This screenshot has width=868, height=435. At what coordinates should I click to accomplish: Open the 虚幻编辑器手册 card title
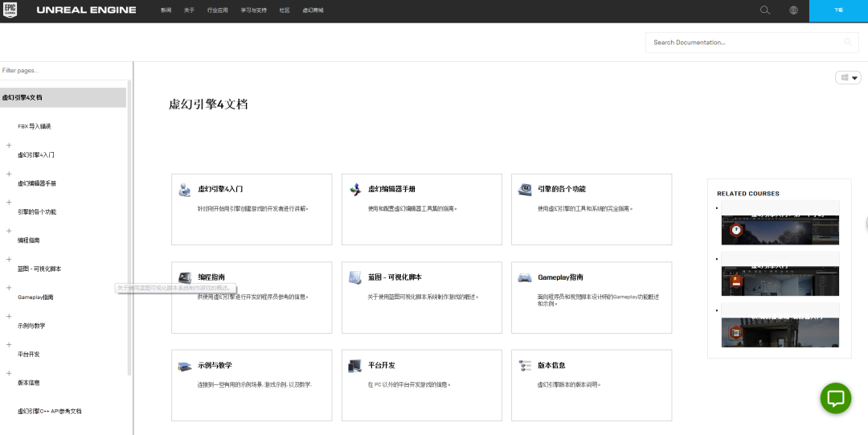point(391,189)
